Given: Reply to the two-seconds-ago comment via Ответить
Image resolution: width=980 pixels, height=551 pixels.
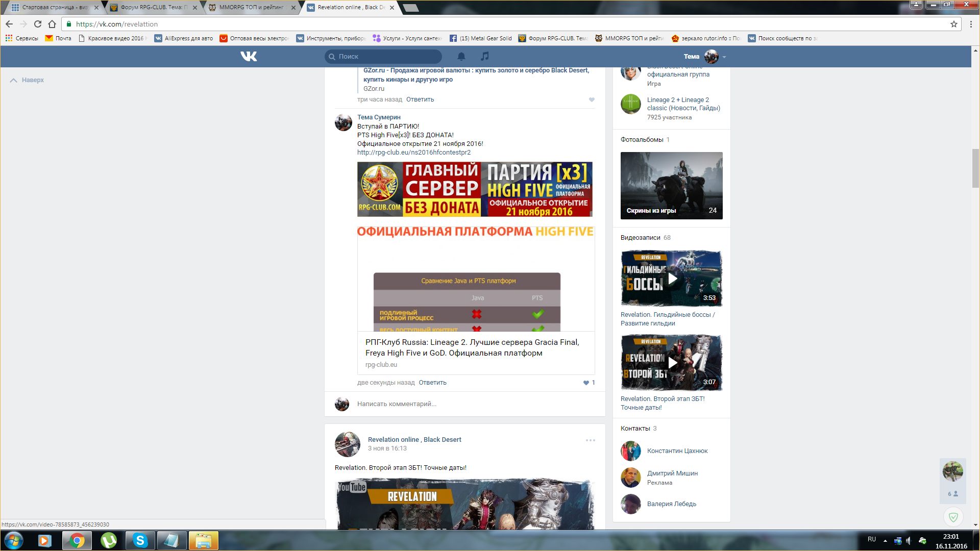Looking at the screenshot, I should click(432, 383).
